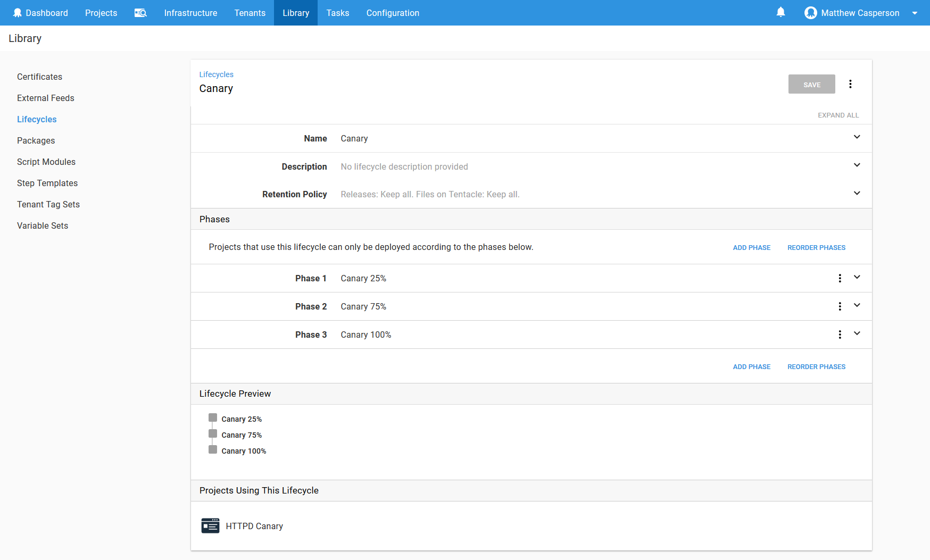Follow the Lifecycles breadcrumb link
Viewport: 930px width, 560px height.
click(x=216, y=74)
